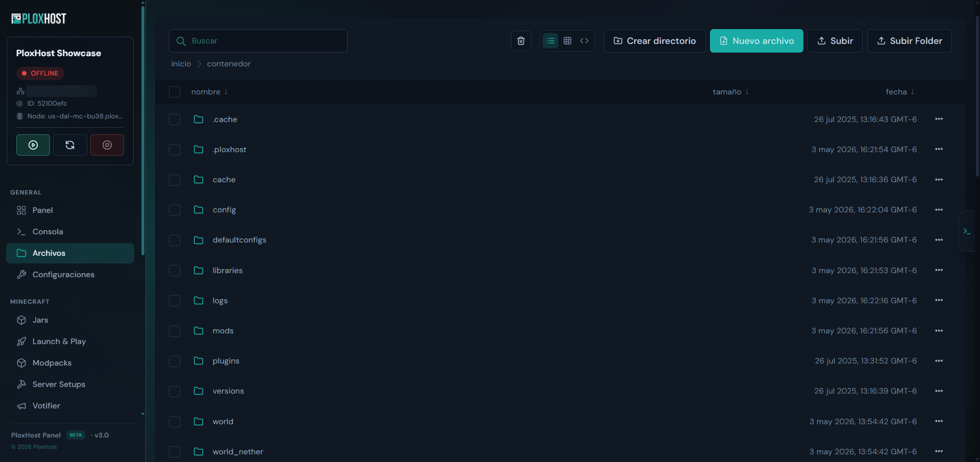Click the sidebar vertical scrollbar
The width and height of the screenshot is (980, 462).
tap(143, 130)
